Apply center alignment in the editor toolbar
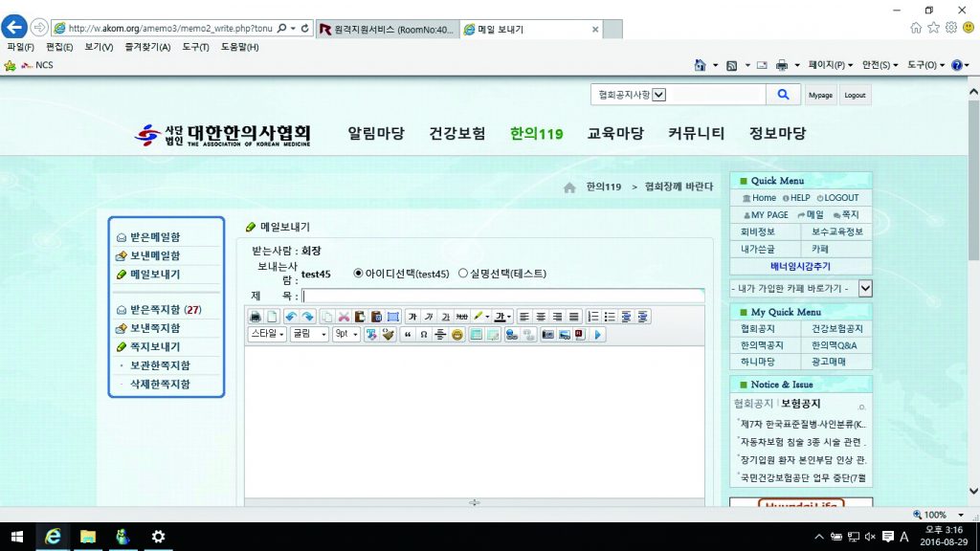The height and width of the screenshot is (551, 980). (540, 317)
